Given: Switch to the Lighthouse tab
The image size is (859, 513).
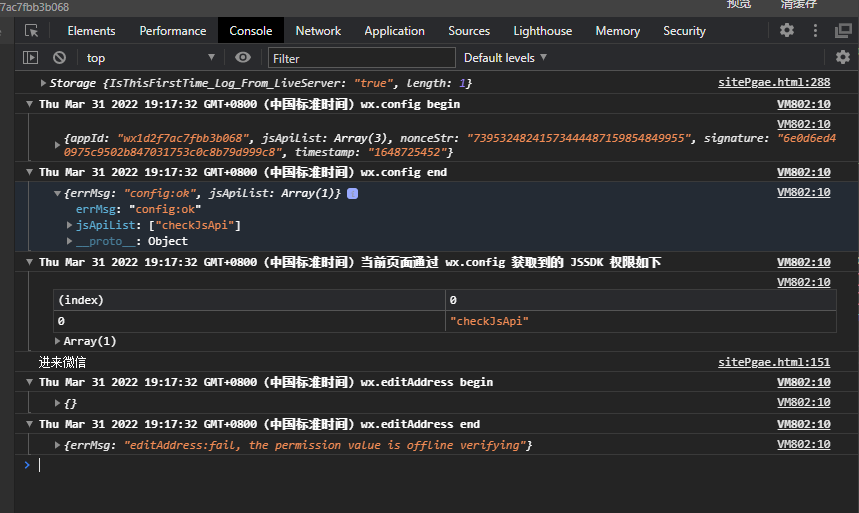Looking at the screenshot, I should 542,31.
